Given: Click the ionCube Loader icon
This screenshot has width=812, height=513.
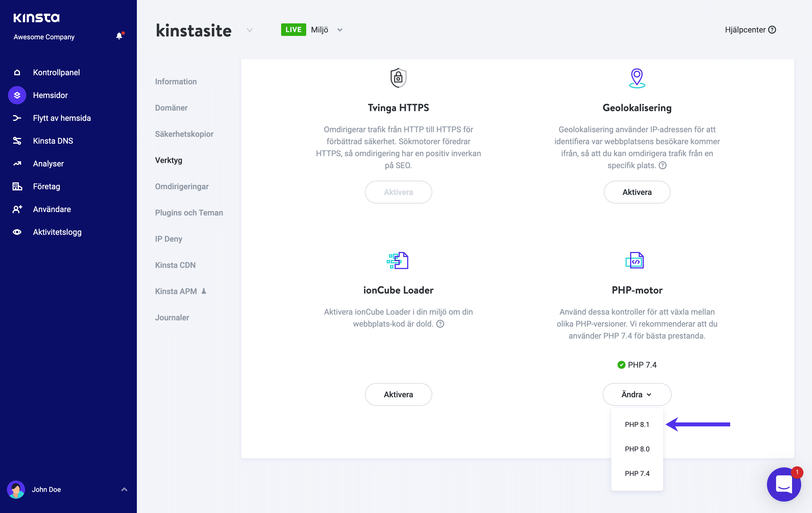Looking at the screenshot, I should pyautogui.click(x=397, y=260).
